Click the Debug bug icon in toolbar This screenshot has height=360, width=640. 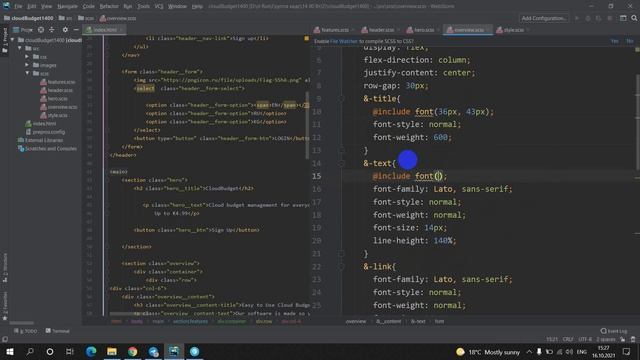588,18
